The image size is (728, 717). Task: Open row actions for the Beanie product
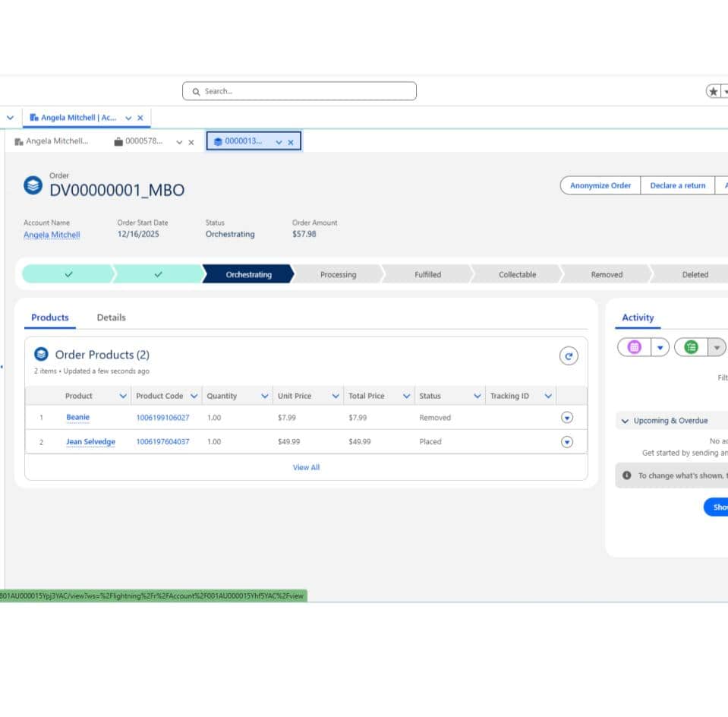(x=567, y=417)
